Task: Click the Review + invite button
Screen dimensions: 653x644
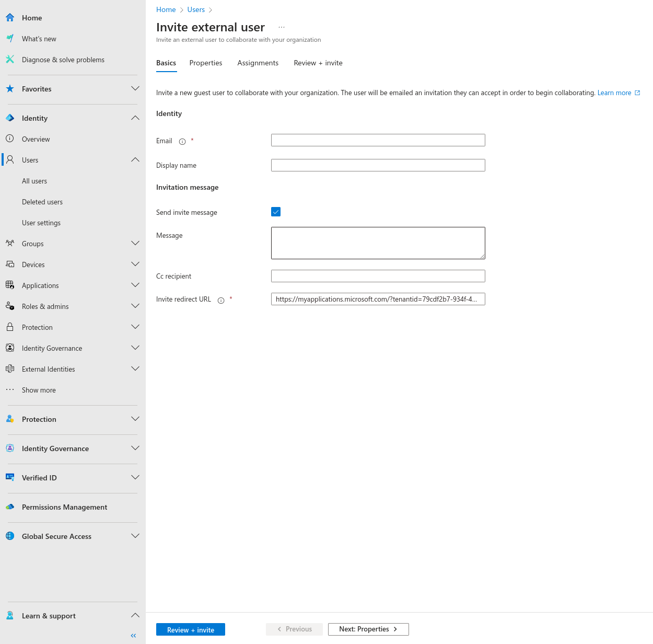Action: 190,629
